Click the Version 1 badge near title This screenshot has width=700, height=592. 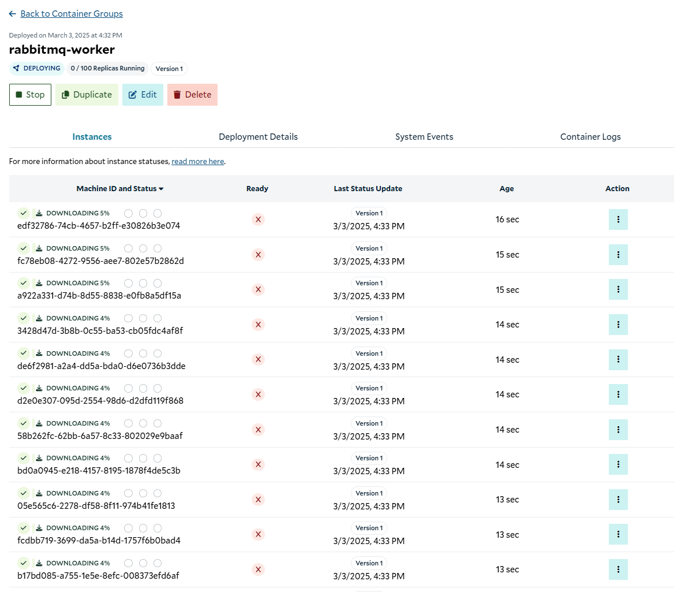pyautogui.click(x=169, y=69)
